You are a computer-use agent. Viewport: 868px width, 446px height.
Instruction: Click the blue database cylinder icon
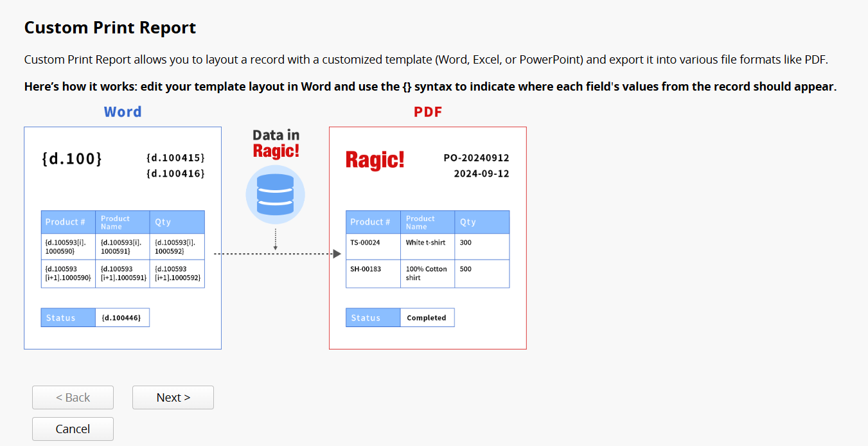point(275,194)
